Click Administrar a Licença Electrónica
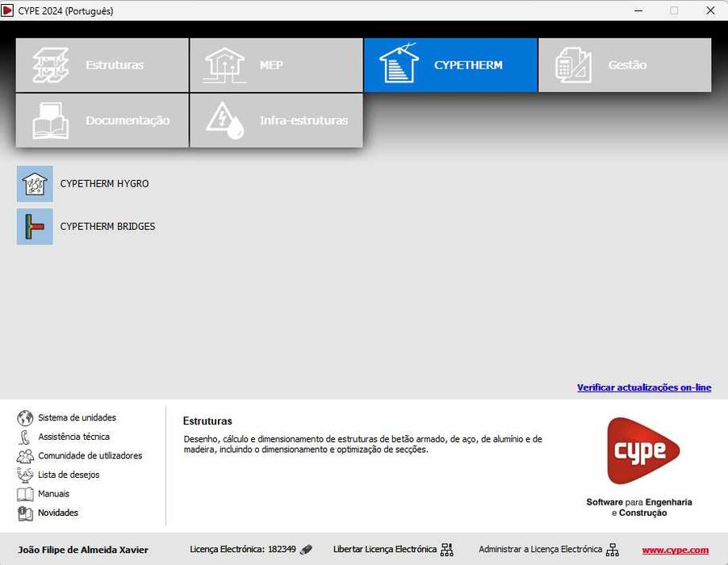Screen dimensions: 728x565 pos(541,549)
